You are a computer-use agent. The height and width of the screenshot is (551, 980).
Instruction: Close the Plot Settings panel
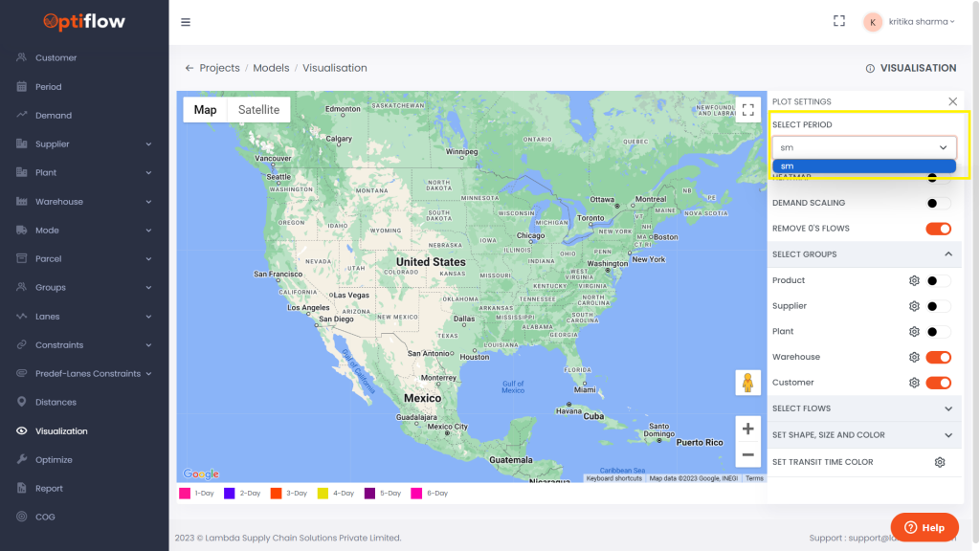coord(952,101)
